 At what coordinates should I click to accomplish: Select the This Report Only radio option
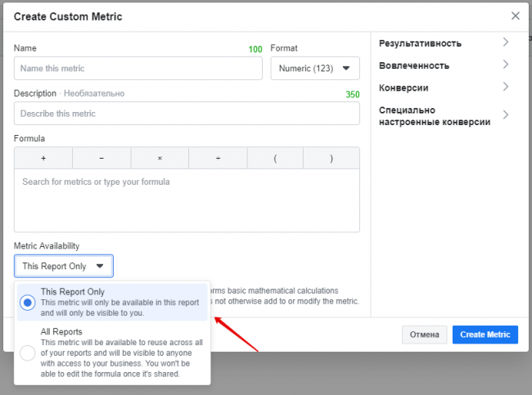click(x=28, y=303)
